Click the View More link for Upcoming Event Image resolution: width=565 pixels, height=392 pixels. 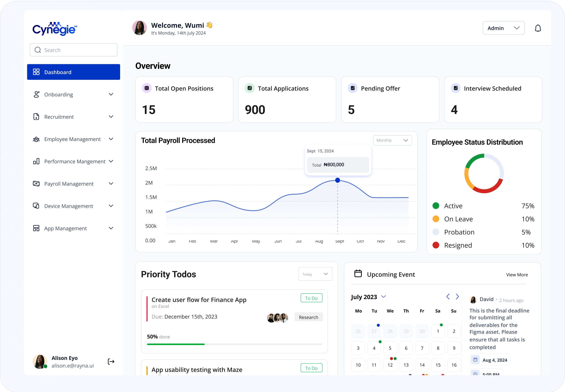517,275
